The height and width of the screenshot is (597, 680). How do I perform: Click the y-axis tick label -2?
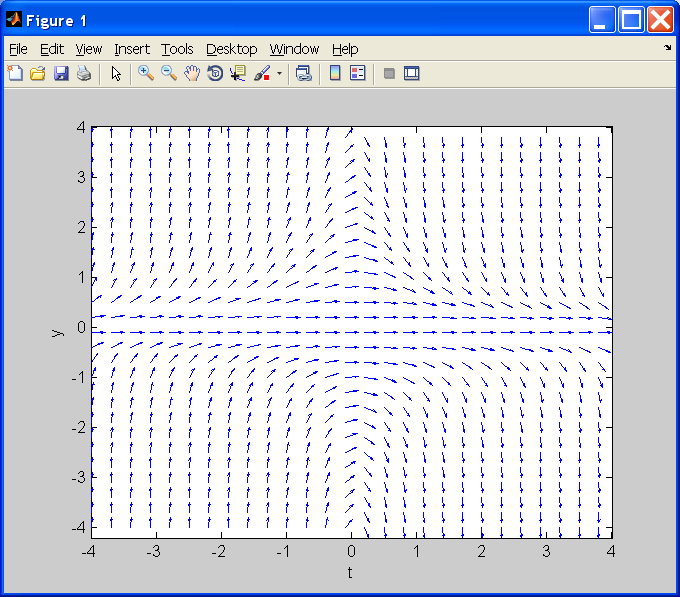tap(78, 427)
